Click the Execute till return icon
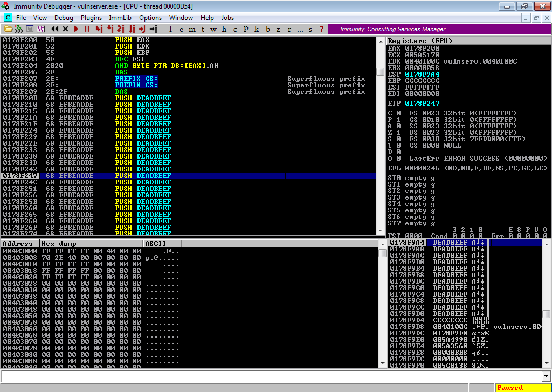Viewport: 552px width, 392px height. [x=142, y=29]
